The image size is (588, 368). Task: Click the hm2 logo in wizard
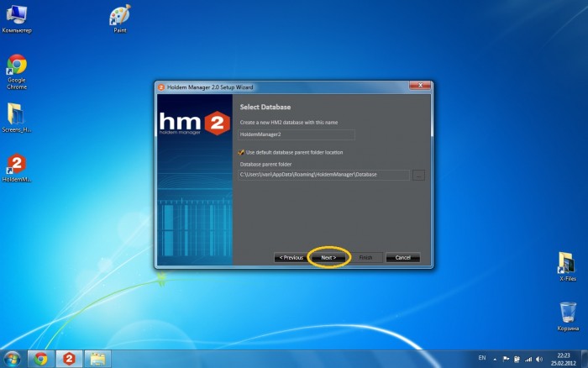click(195, 123)
